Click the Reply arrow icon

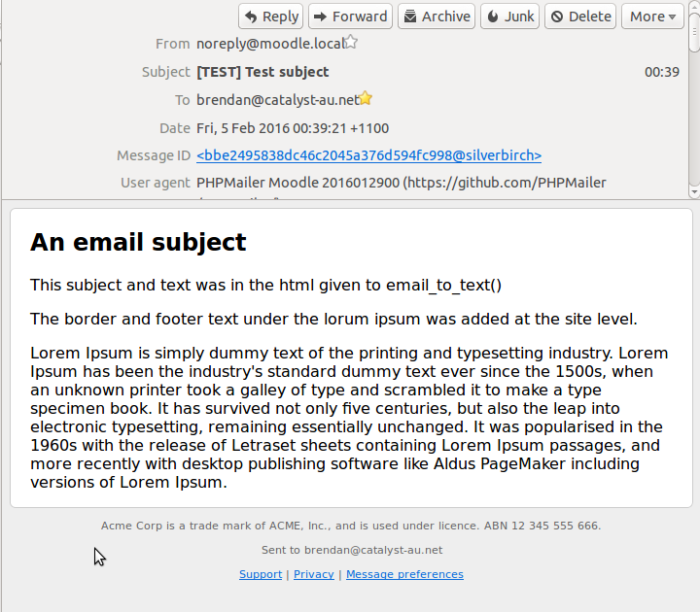(x=251, y=17)
